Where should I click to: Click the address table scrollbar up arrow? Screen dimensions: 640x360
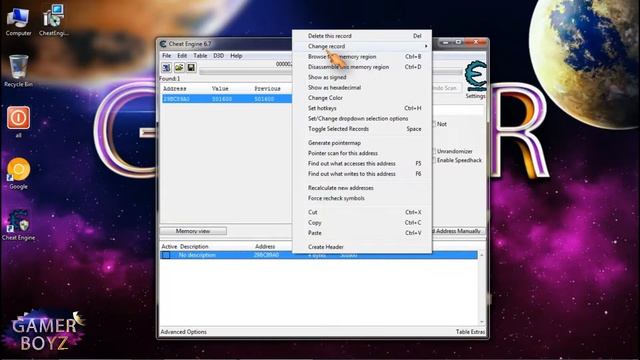482,255
